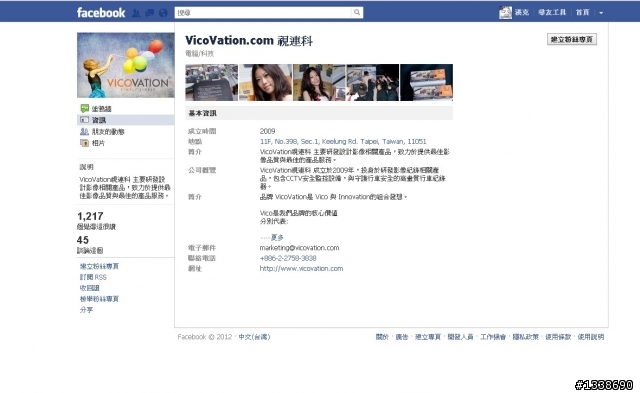Click the basic info section header

[x=319, y=113]
